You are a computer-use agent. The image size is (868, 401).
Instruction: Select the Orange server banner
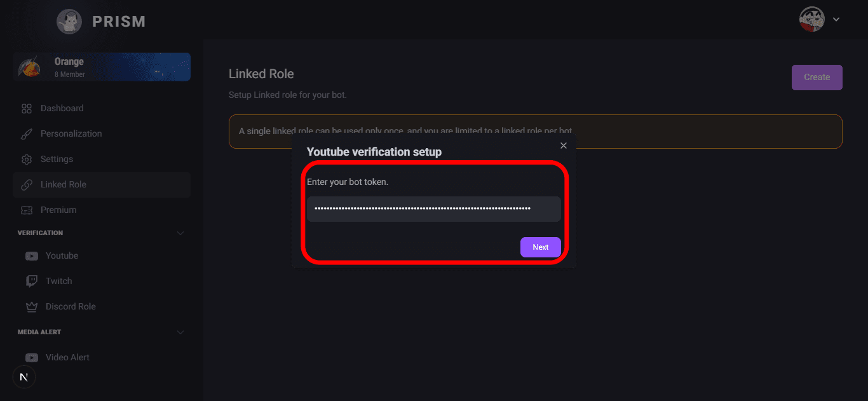[x=102, y=66]
